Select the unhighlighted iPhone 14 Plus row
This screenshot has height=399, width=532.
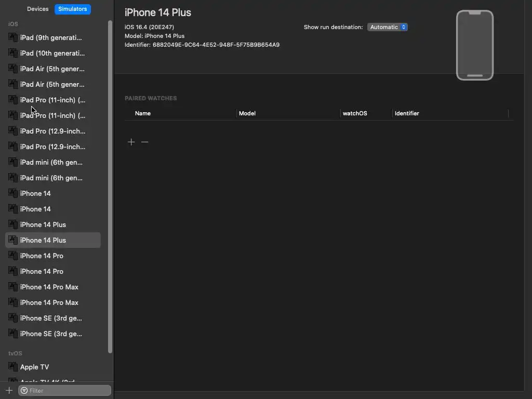click(x=53, y=224)
